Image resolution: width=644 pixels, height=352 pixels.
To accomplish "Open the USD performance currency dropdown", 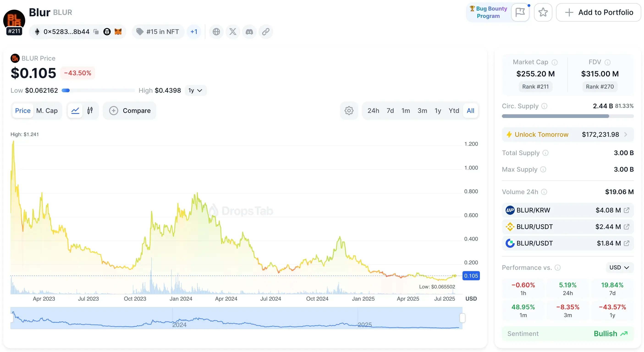I will [619, 268].
